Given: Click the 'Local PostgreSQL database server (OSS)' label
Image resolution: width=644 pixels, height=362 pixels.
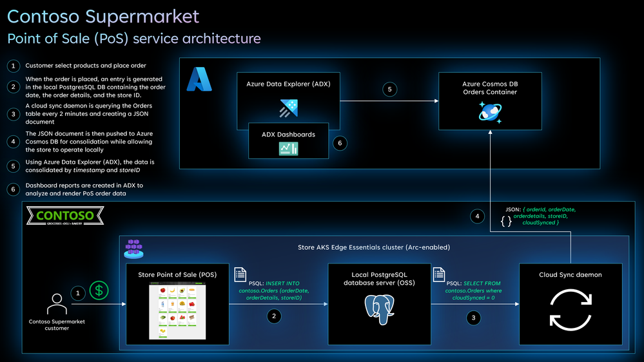Looking at the screenshot, I should click(380, 279).
